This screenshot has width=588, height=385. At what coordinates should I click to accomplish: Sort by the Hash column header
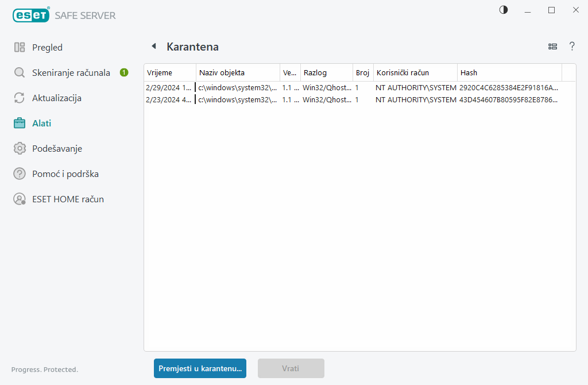(x=509, y=72)
